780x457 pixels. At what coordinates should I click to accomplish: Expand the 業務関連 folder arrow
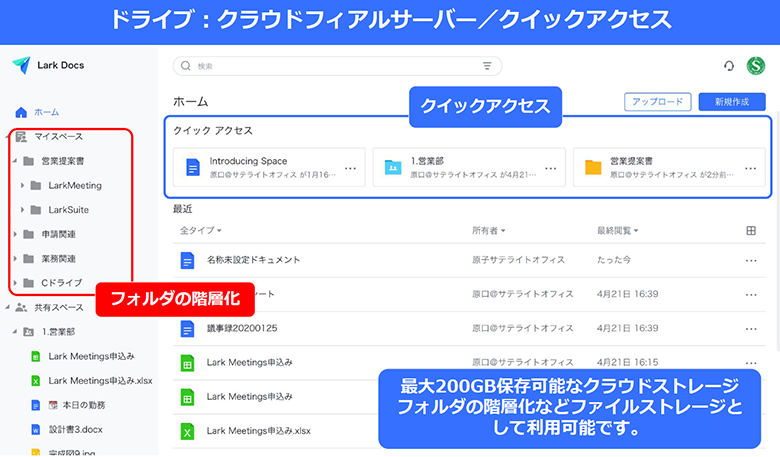(15, 259)
